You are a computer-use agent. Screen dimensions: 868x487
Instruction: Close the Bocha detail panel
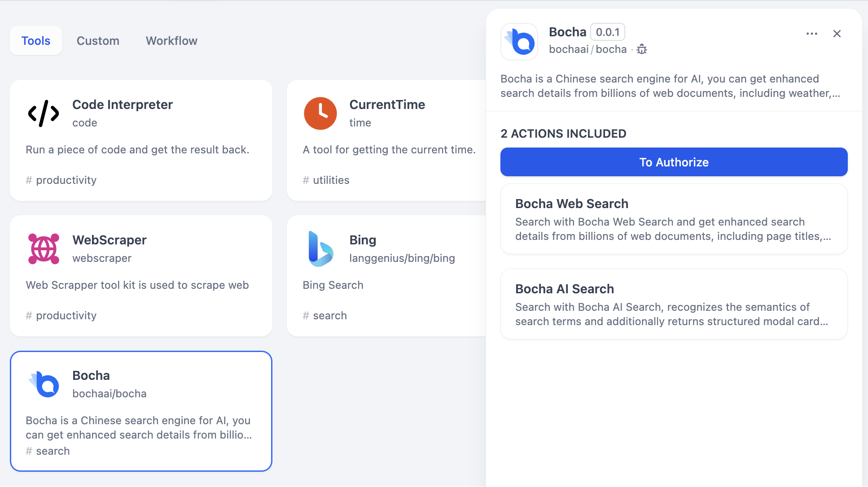point(837,34)
